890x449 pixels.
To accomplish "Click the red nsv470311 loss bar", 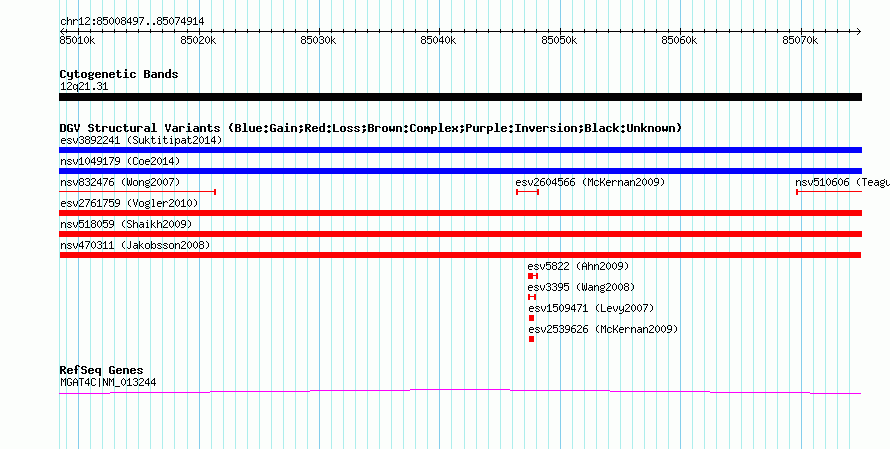I will point(460,255).
